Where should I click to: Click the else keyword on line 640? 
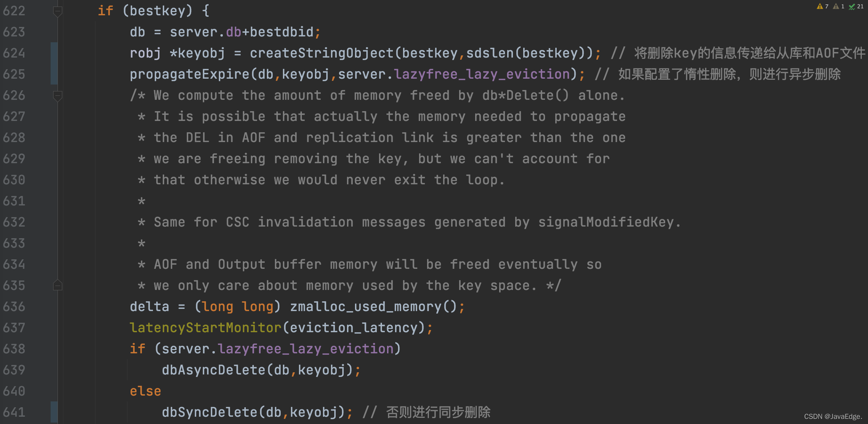point(145,391)
